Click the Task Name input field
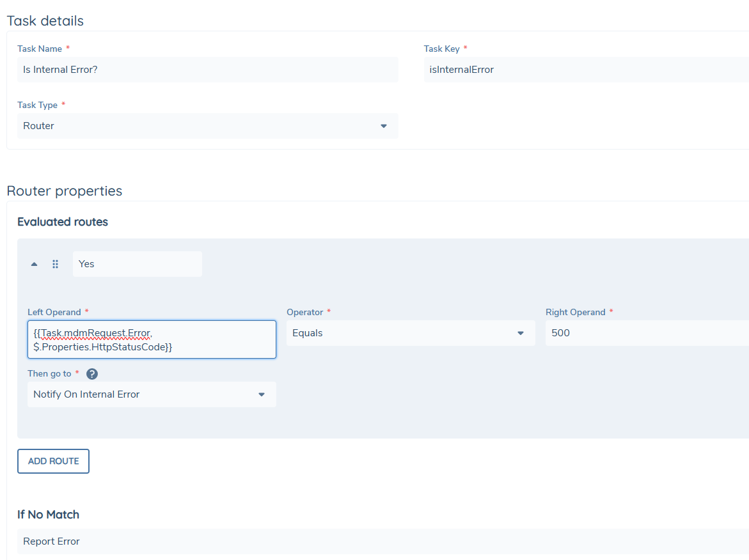Screen dimensions: 749x560 (207, 70)
